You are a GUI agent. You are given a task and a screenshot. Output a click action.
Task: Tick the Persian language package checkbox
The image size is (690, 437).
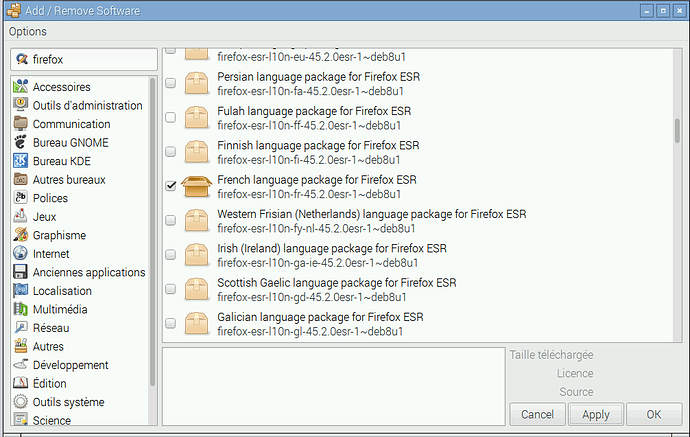[170, 83]
